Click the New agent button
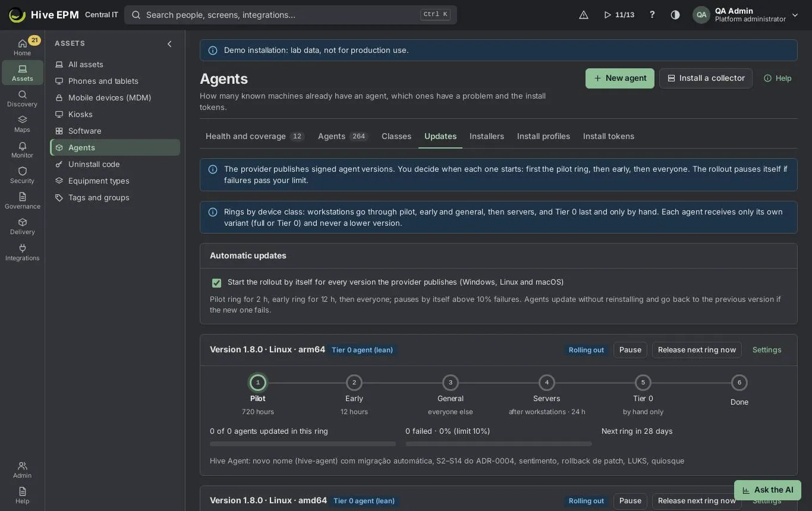This screenshot has width=812, height=511. click(x=620, y=78)
